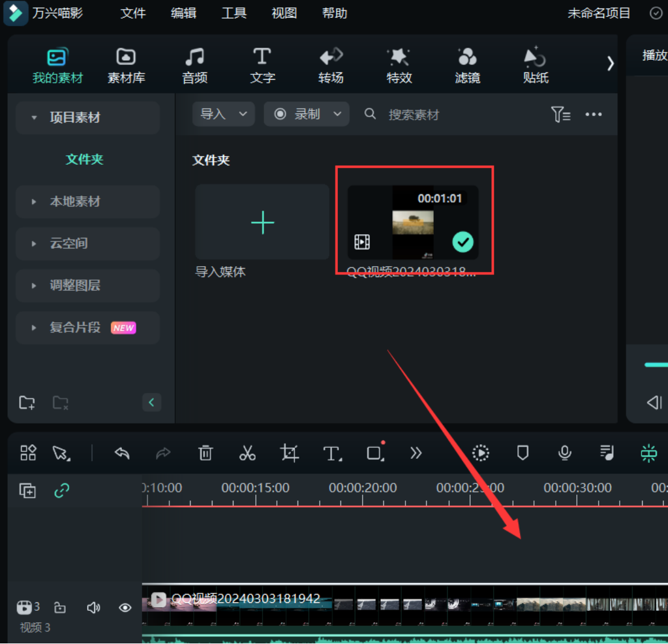
Task: Select the QQ视频 clip thumbnail in media bin
Action: point(413,223)
